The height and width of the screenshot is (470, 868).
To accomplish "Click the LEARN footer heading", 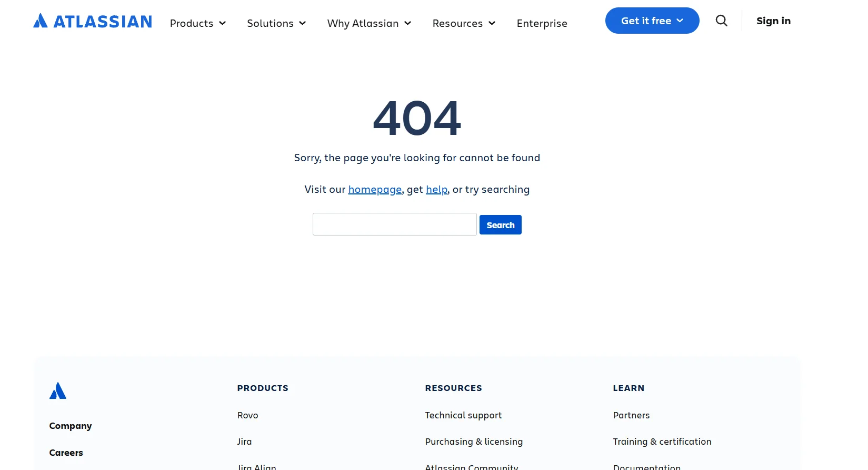I will pyautogui.click(x=628, y=388).
